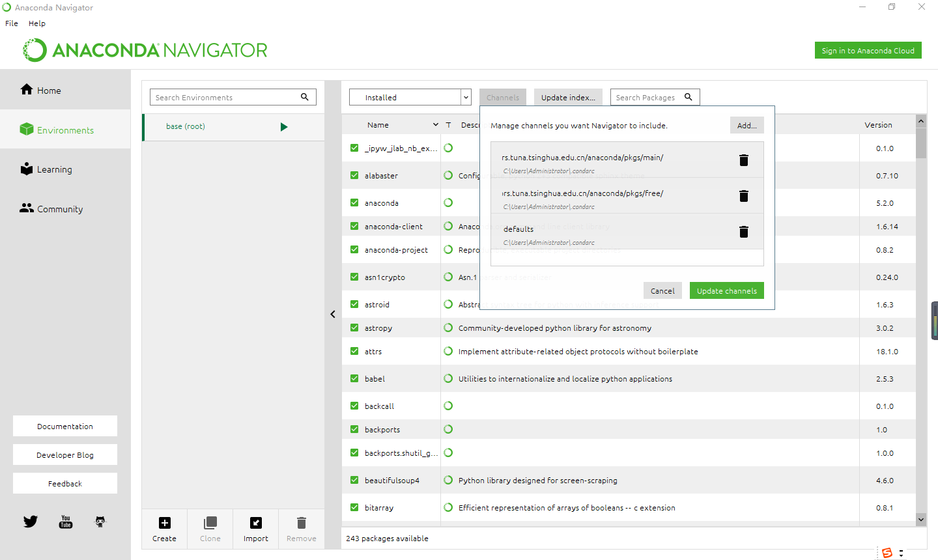The image size is (938, 560).
Task: Toggle the astropy package checkbox
Action: (x=354, y=328)
